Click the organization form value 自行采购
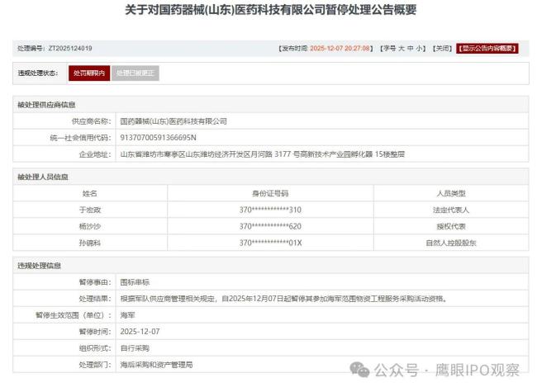Screen dimensions: 537x392 click(x=135, y=348)
